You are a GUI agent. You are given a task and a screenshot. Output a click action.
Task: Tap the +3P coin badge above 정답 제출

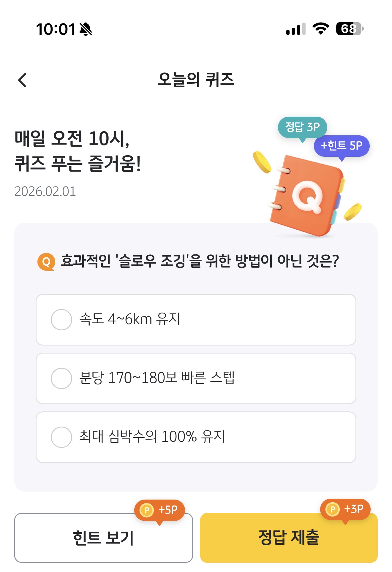[345, 510]
